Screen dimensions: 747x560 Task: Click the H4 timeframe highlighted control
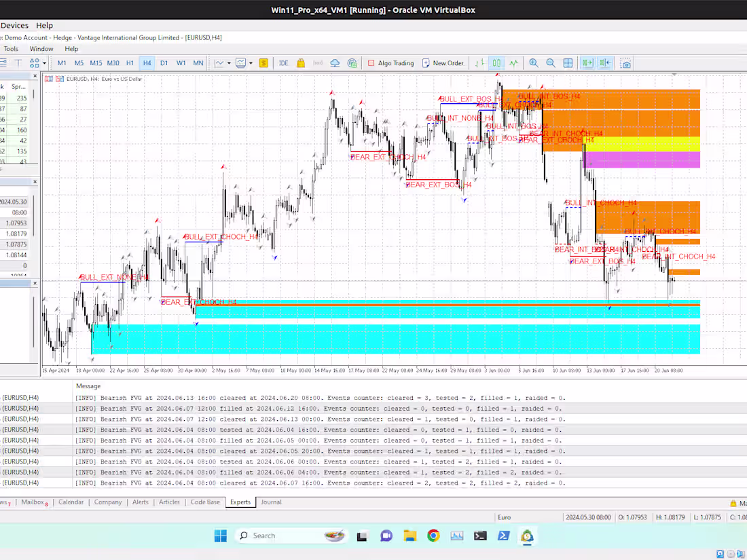[x=147, y=62]
